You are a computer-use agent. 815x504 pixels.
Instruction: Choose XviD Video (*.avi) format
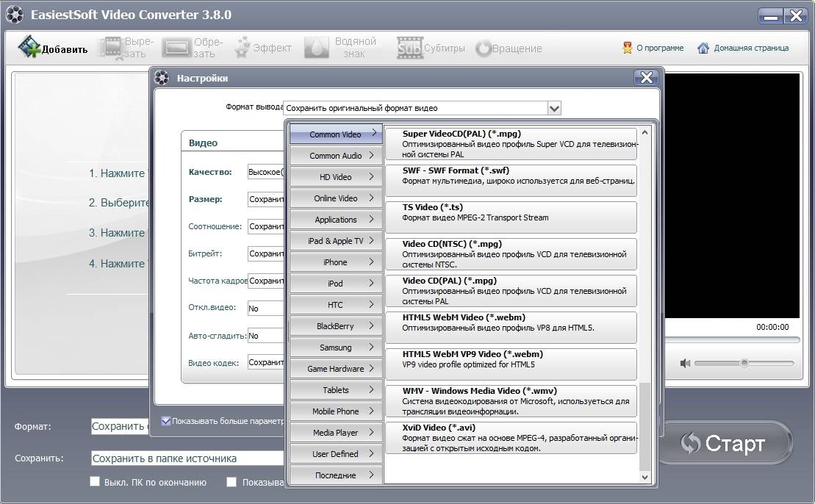tap(511, 438)
